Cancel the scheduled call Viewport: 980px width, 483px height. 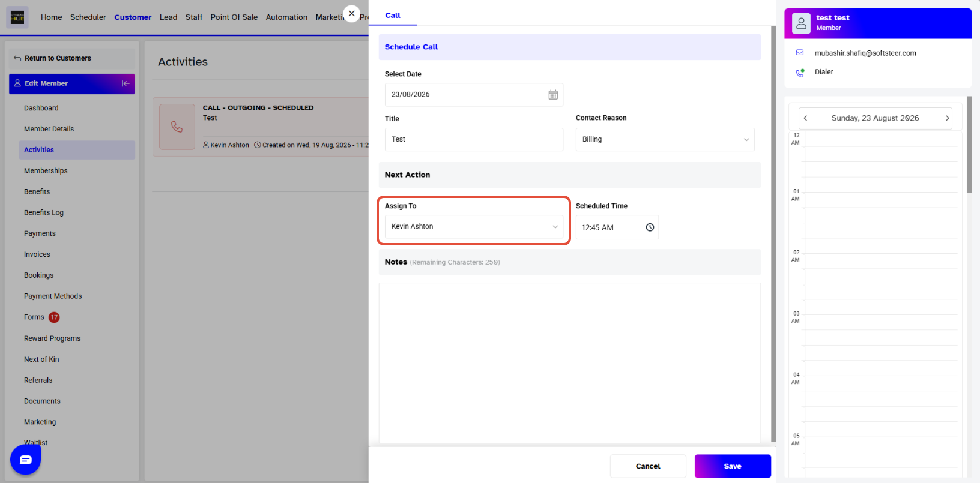[648, 466]
